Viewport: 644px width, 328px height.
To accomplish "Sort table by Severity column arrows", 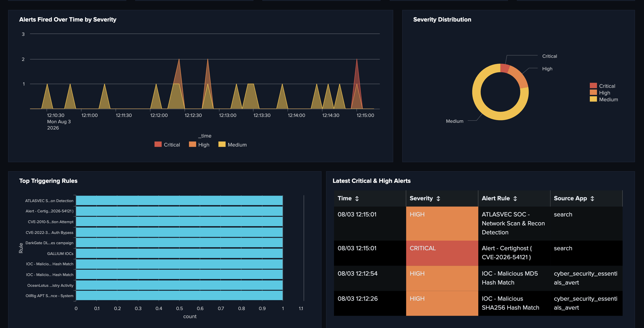I will (438, 199).
